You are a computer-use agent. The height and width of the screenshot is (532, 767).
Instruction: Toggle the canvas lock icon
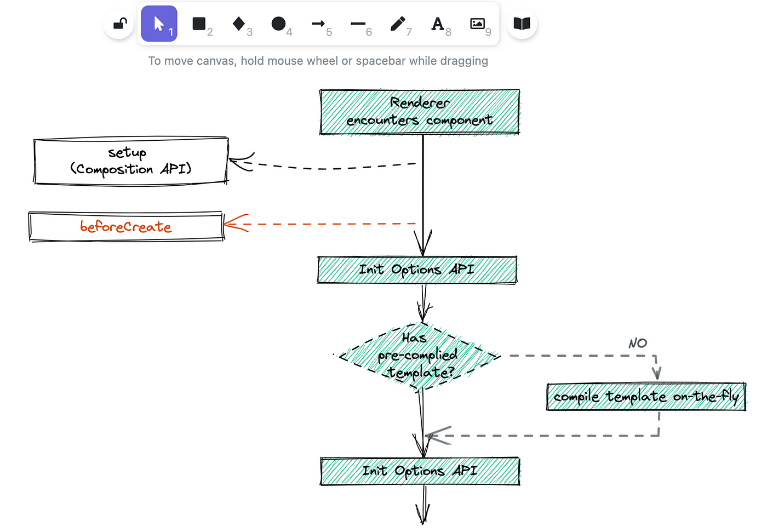pyautogui.click(x=119, y=24)
